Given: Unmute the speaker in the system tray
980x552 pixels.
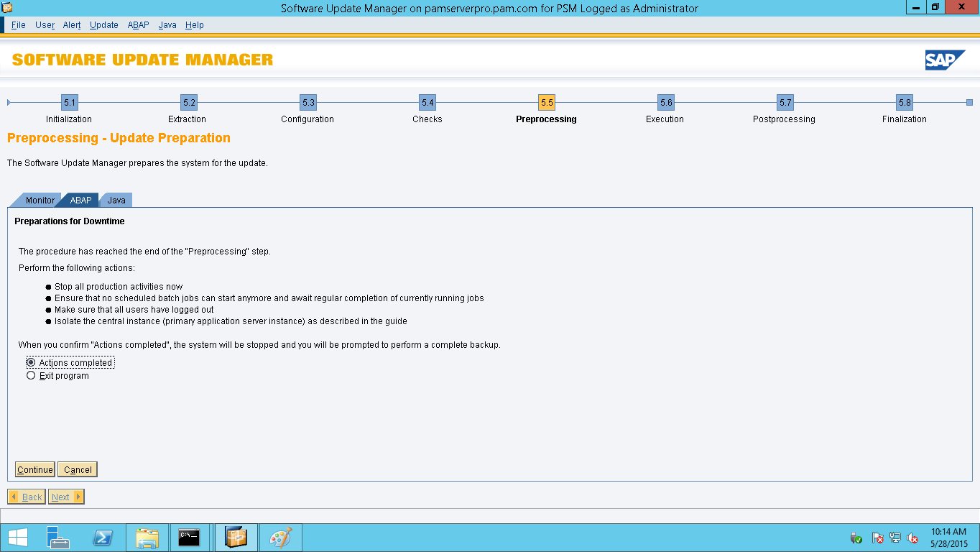Looking at the screenshot, I should pyautogui.click(x=912, y=538).
